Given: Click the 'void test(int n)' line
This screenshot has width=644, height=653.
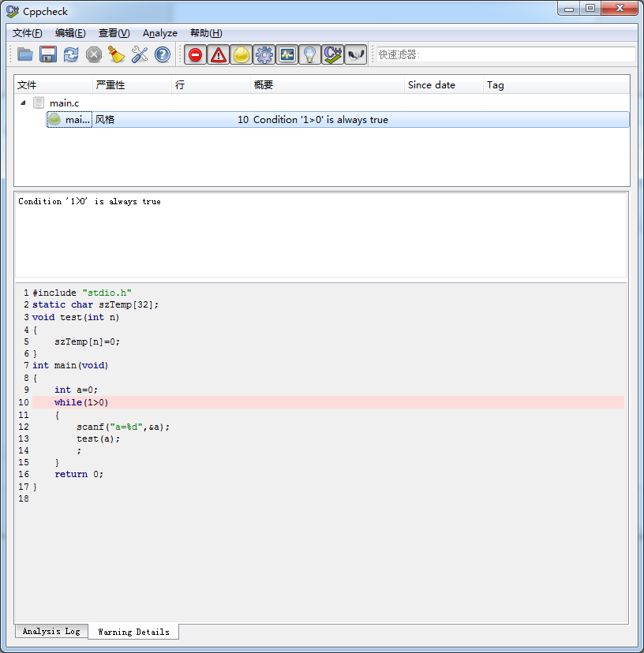Looking at the screenshot, I should 76,317.
